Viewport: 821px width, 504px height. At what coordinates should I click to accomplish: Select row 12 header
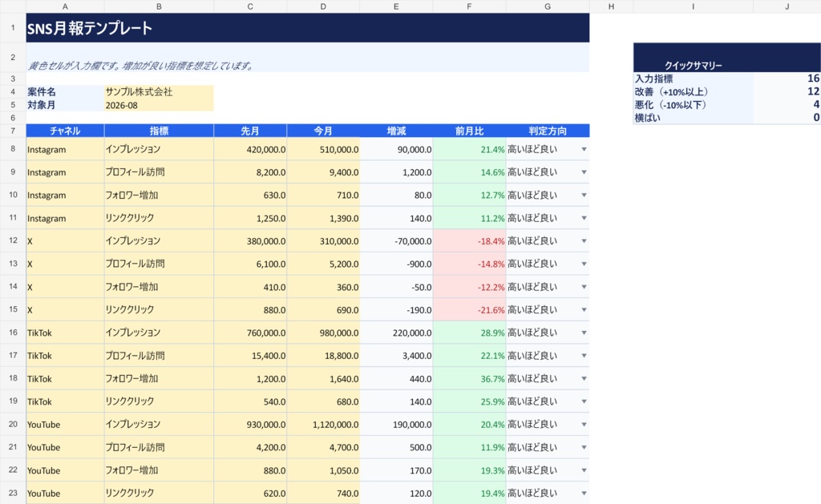(x=13, y=240)
